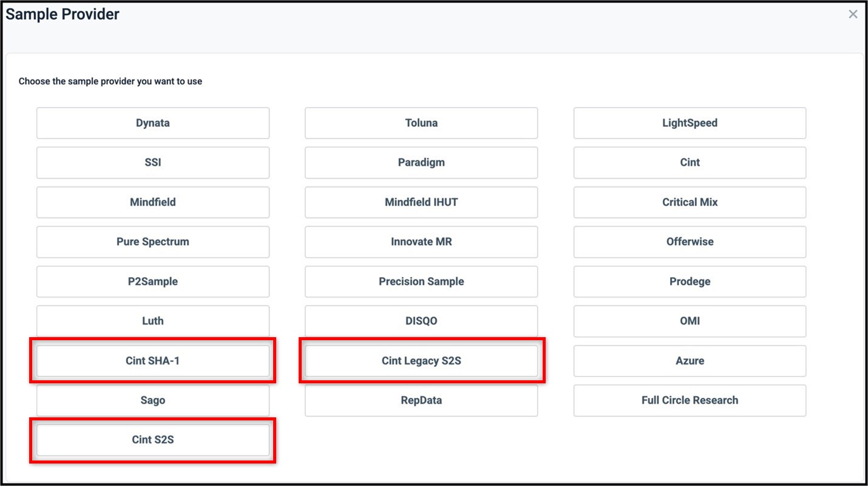Select SSI as the sample provider
This screenshot has height=486, width=868.
tap(152, 162)
